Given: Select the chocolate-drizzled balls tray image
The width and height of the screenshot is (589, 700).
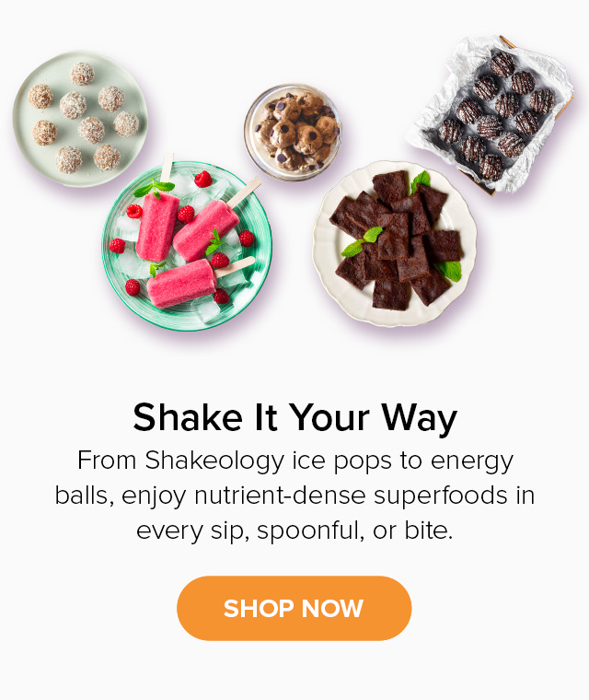Looking at the screenshot, I should tap(490, 116).
